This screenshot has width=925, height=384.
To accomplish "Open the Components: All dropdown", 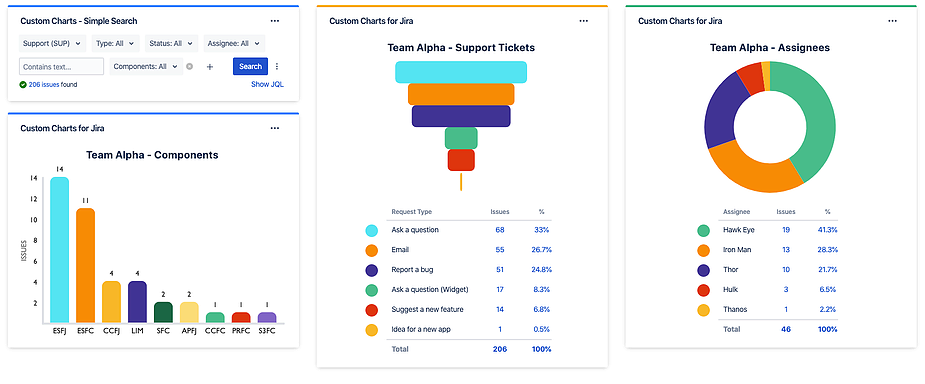I will [145, 67].
